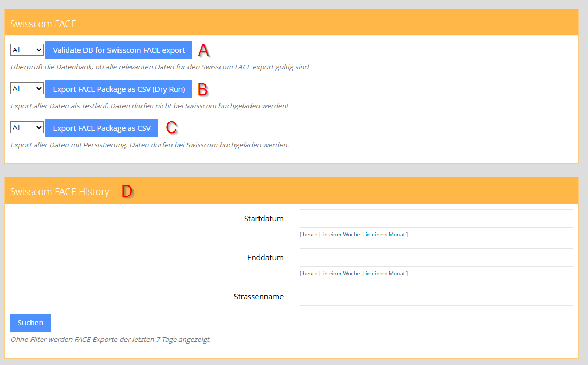Choose 'in einem Monat' under Startdatum

pos(386,235)
